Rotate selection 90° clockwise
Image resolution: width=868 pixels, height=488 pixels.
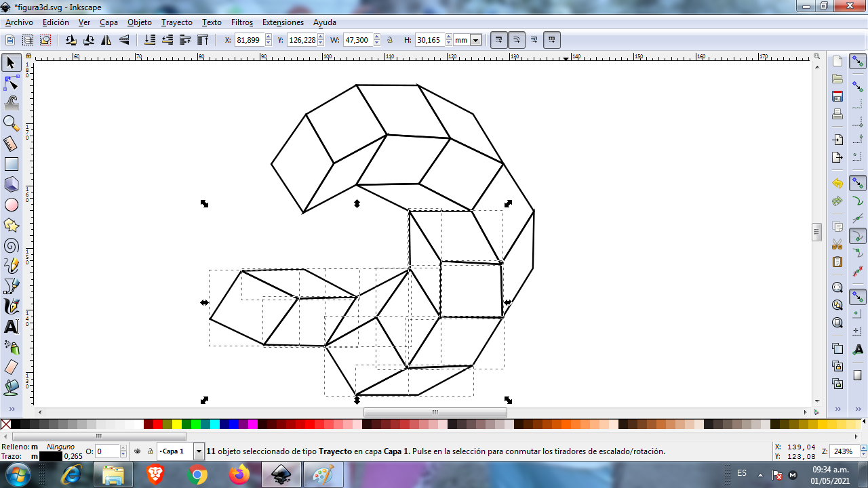point(88,40)
